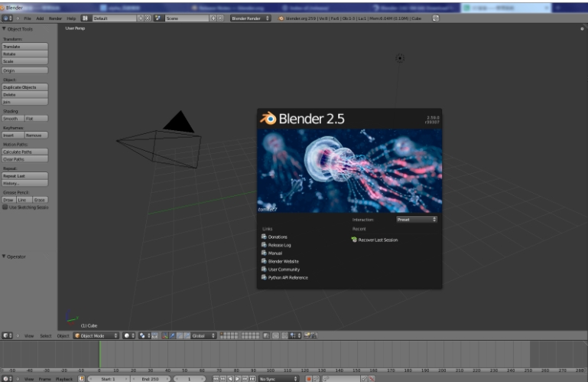Jump to the next keyframe
588x382 pixels.
[245, 379]
